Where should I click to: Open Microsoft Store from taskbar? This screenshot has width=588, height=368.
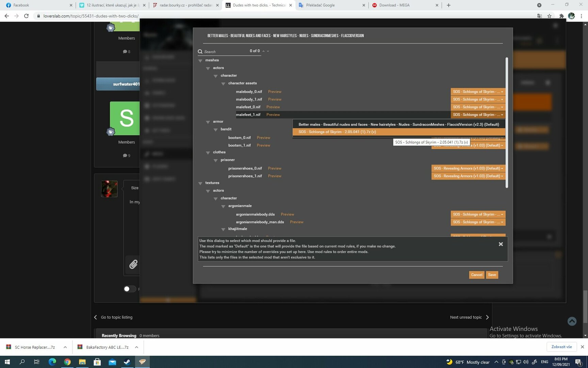97,362
